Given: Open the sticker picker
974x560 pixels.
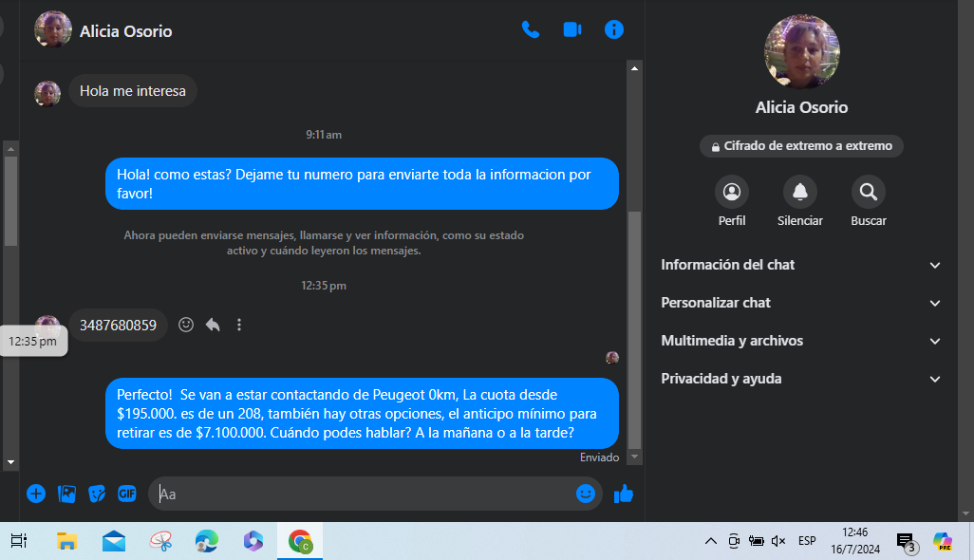Looking at the screenshot, I should pyautogui.click(x=97, y=494).
